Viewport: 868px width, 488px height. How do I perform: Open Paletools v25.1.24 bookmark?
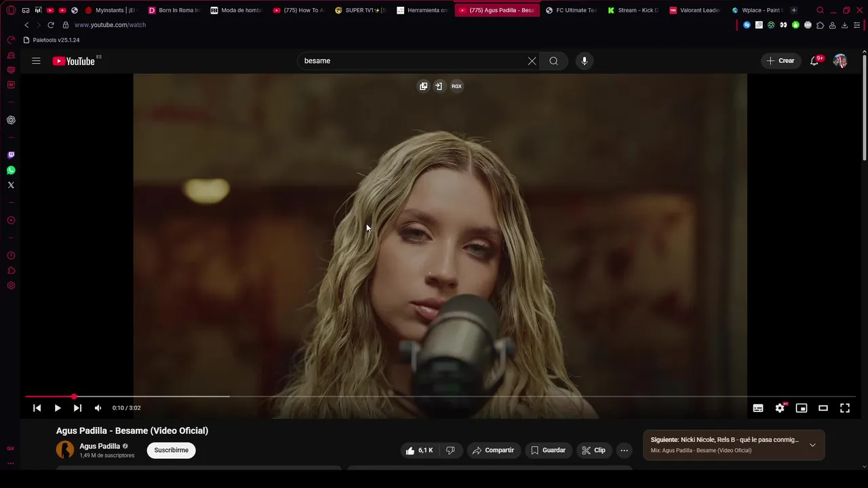coord(52,40)
